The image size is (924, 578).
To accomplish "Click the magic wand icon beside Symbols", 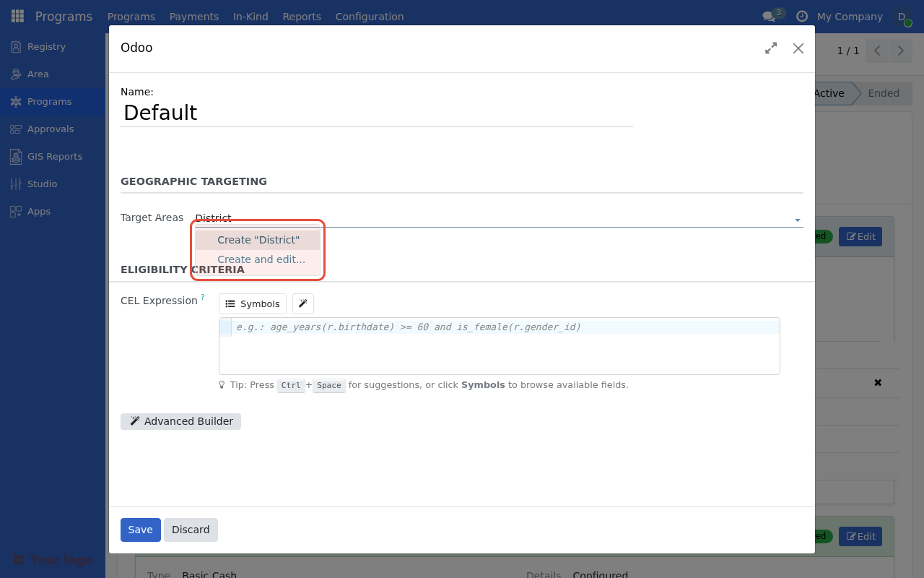I will click(302, 303).
